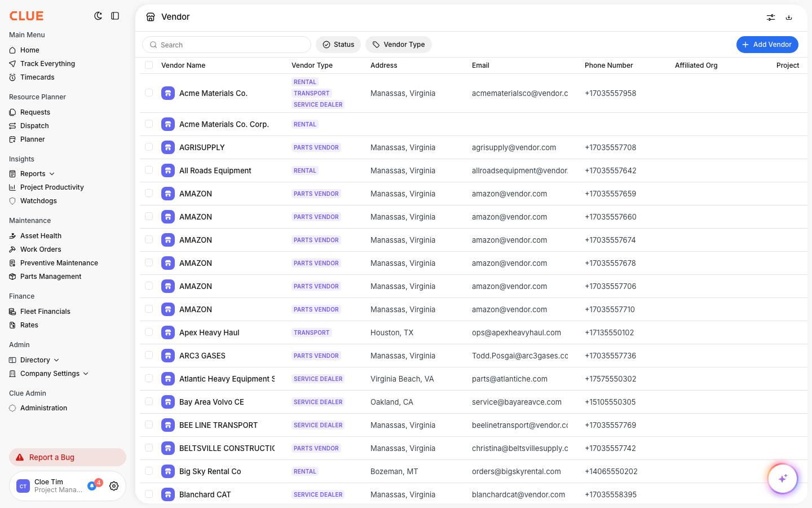The image size is (812, 508).
Task: Click the TRANSPORT tag of Apex Heavy Haul
Action: [311, 332]
